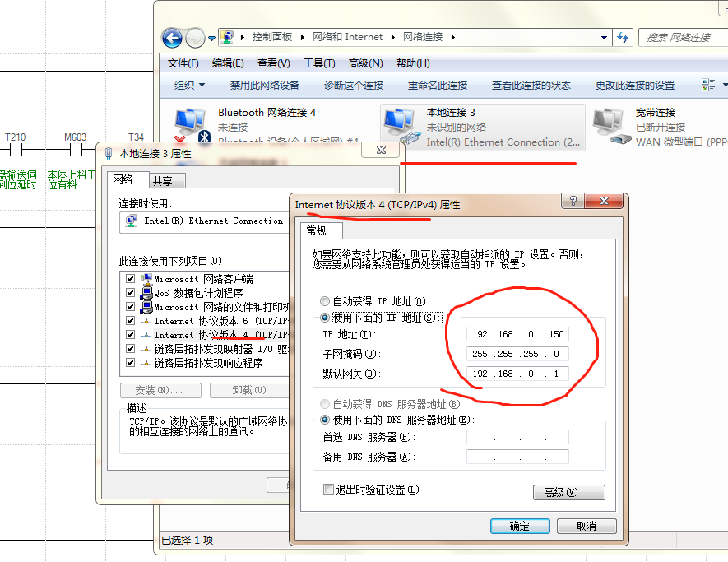Image resolution: width=728 pixels, height=562 pixels.
Task: Expand the arrow after 网络连接 in breadcrumb
Action: pyautogui.click(x=452, y=37)
